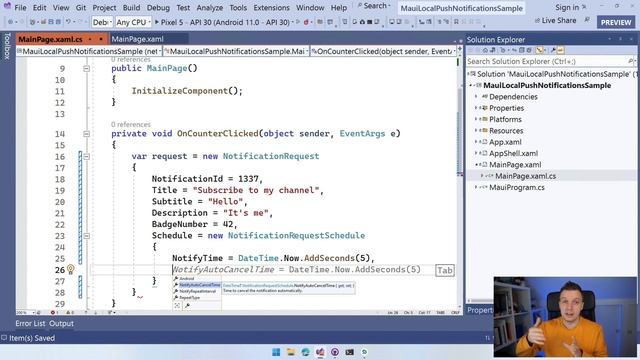Click in the Search Solution Explorer field

tap(547, 61)
